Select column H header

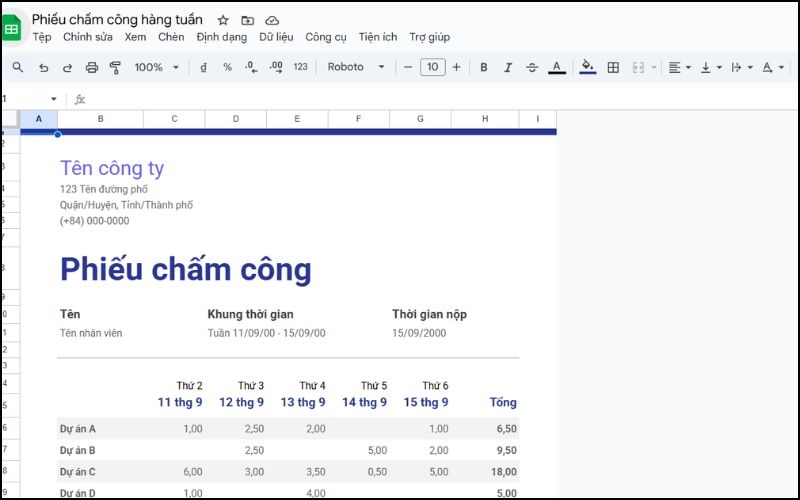click(x=485, y=119)
